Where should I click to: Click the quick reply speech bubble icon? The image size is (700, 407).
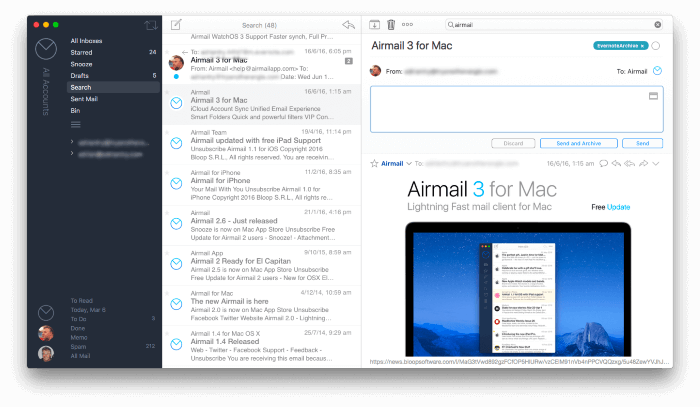point(604,163)
